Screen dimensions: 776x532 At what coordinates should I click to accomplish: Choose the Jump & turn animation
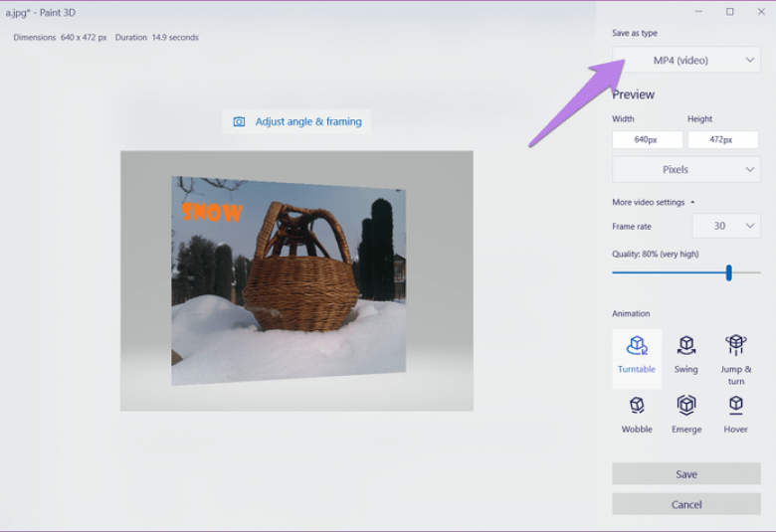click(x=736, y=359)
